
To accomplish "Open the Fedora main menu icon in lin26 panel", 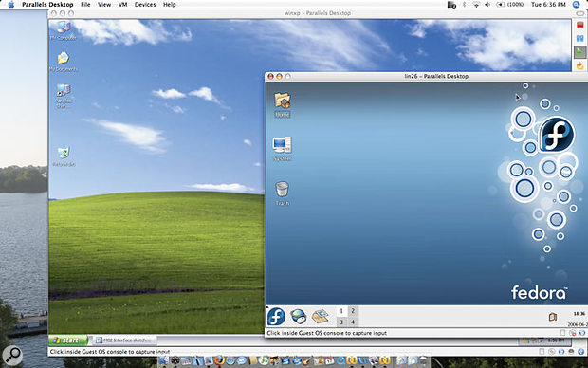I will coord(276,316).
